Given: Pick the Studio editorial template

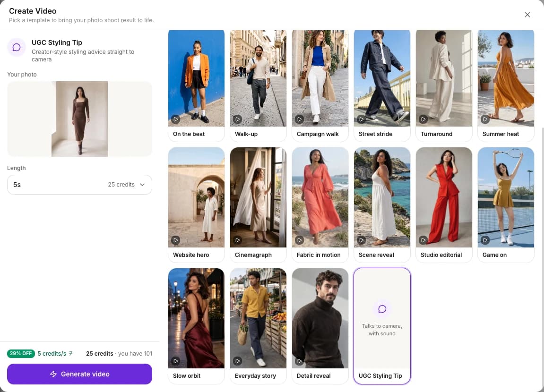Looking at the screenshot, I should point(444,205).
